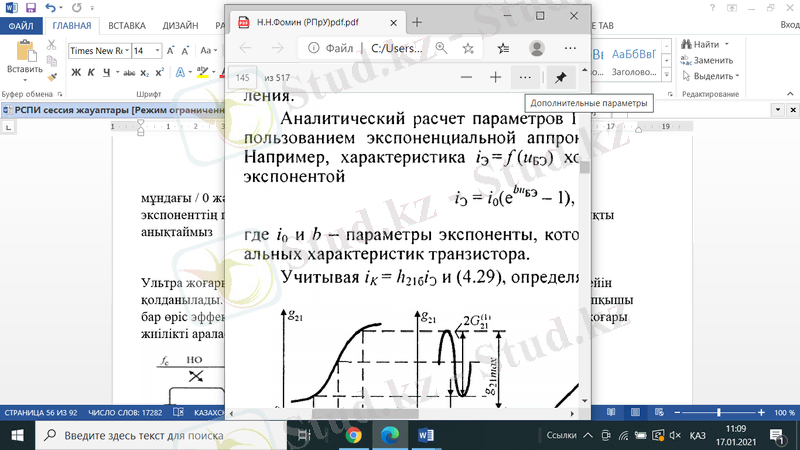This screenshot has width=800, height=450.
Task: Open Edge from taskbar
Action: coord(389,436)
